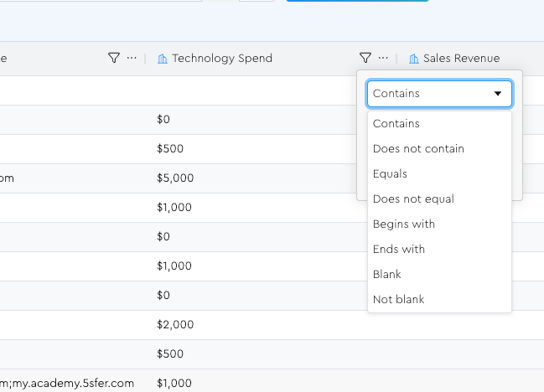
Task: Click the $2,000 Technology Spend cell
Action: (x=175, y=325)
